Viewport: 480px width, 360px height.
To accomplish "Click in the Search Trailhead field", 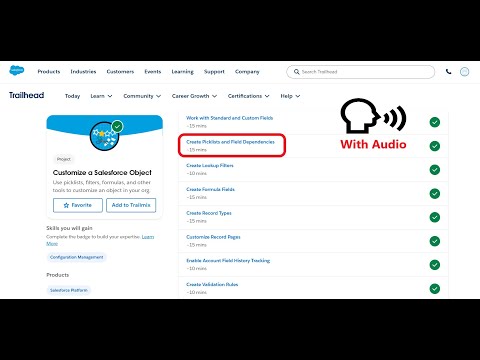I will [x=360, y=72].
